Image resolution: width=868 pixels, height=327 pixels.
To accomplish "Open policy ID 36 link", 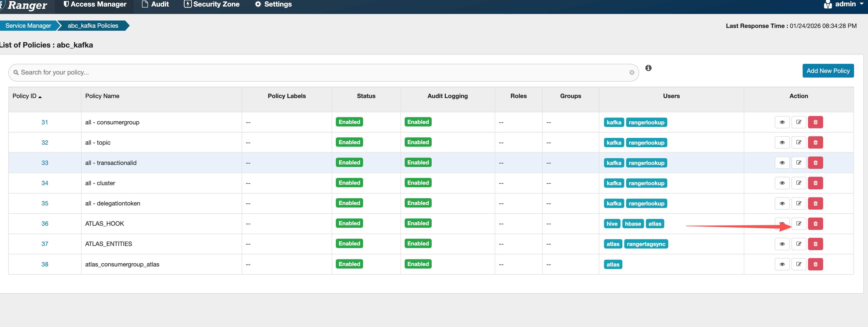I will pyautogui.click(x=45, y=224).
